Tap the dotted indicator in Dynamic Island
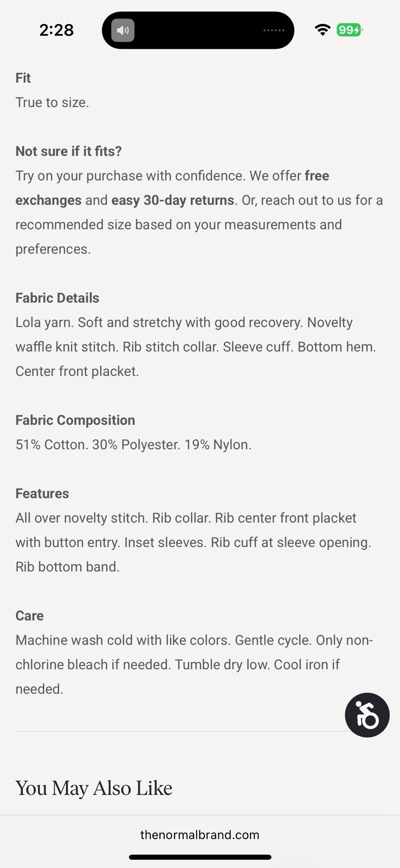The height and width of the screenshot is (868, 400). [x=274, y=30]
